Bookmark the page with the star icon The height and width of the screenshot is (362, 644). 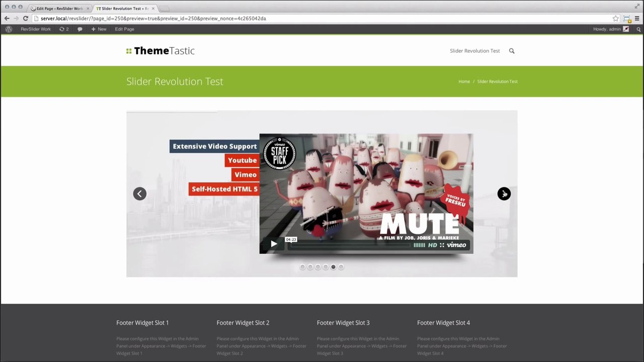point(616,18)
